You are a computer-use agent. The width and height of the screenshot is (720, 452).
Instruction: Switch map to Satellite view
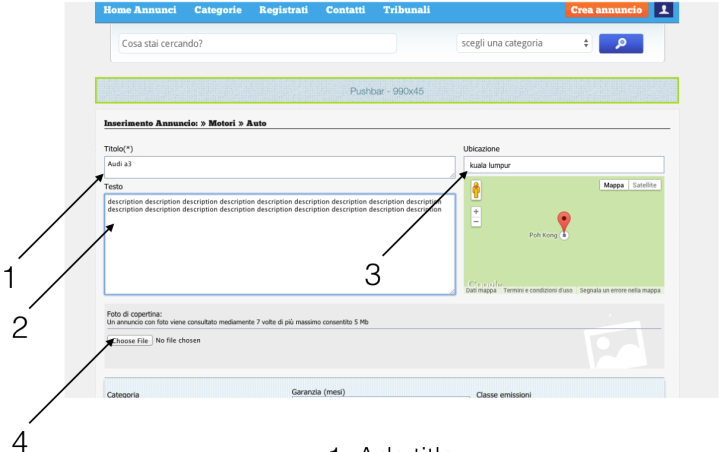(x=644, y=186)
